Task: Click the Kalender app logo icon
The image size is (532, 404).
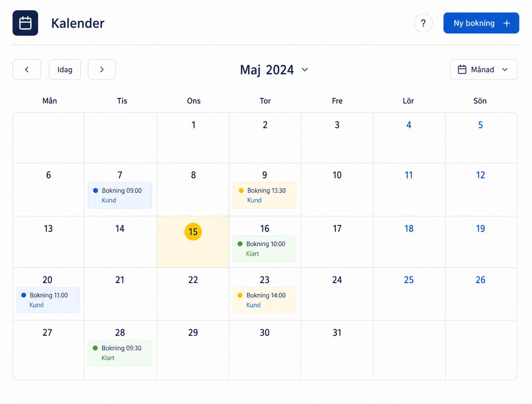Action: click(x=25, y=23)
